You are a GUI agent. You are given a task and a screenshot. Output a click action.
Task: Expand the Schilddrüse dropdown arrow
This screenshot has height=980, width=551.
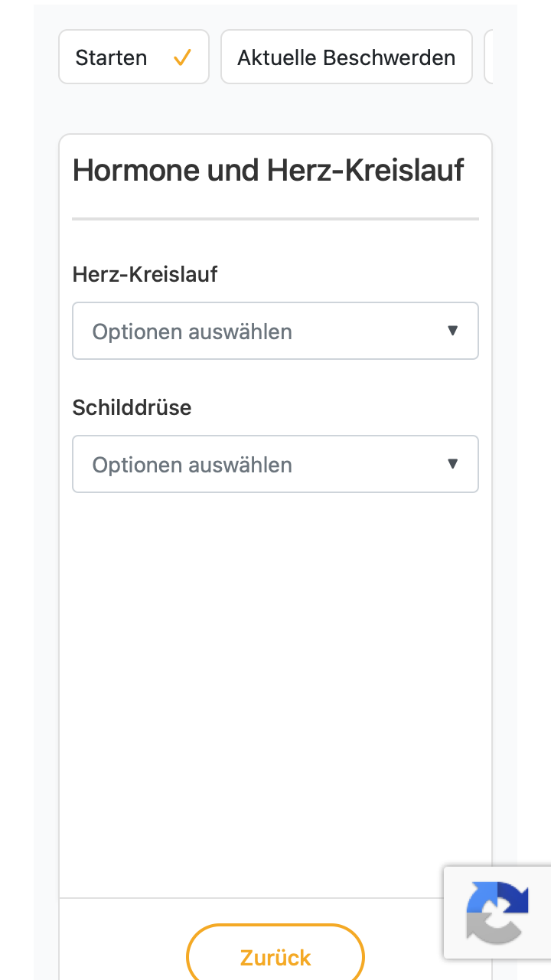[452, 464]
